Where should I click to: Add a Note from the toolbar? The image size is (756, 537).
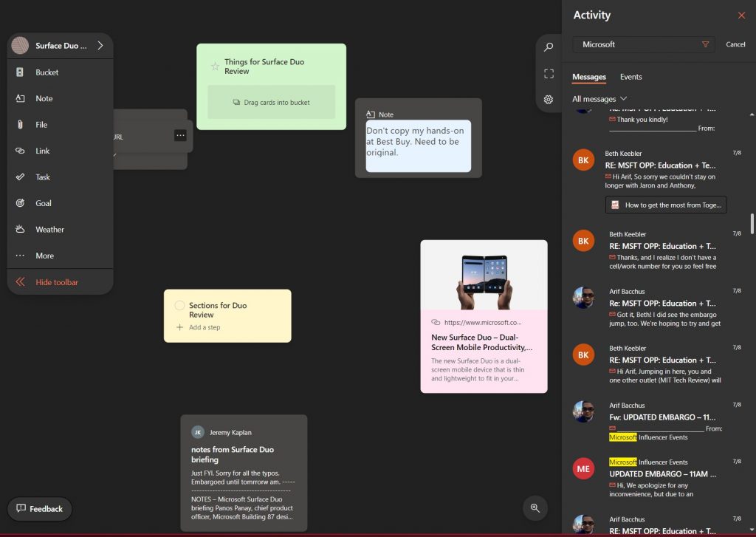click(61, 98)
